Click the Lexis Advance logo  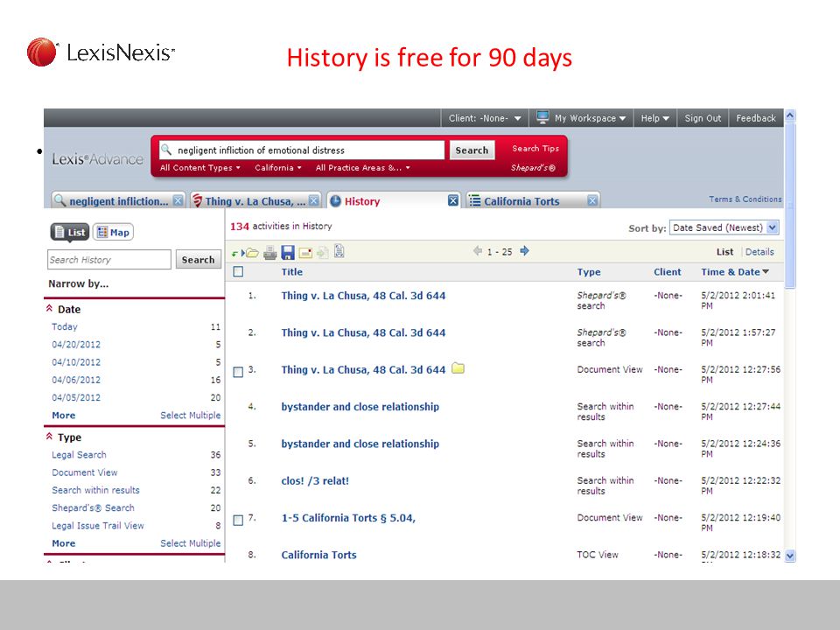pos(97,159)
